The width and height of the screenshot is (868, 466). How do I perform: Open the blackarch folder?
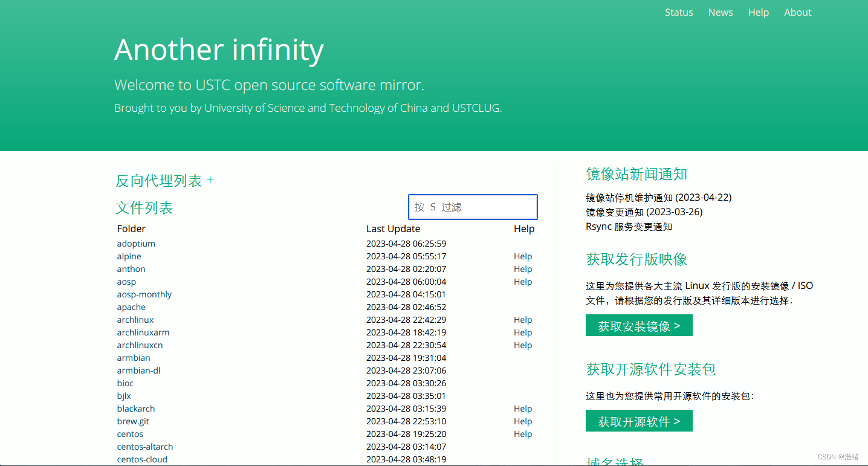tap(136, 409)
